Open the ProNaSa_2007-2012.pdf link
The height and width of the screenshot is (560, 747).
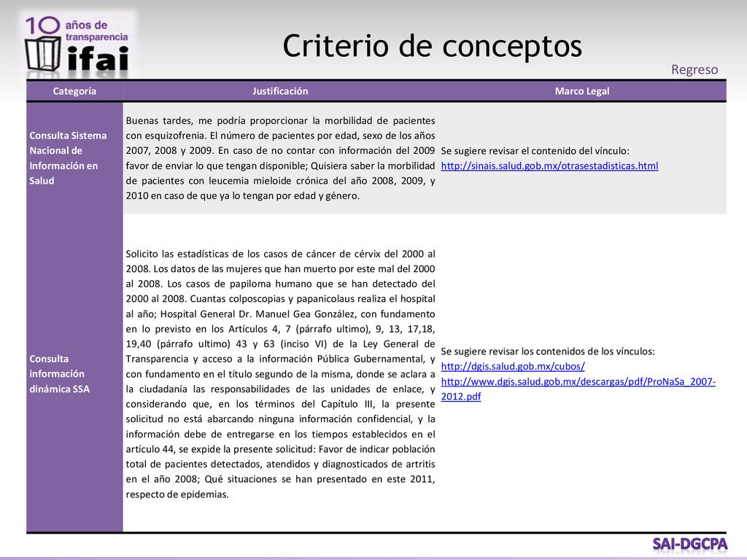(x=578, y=389)
